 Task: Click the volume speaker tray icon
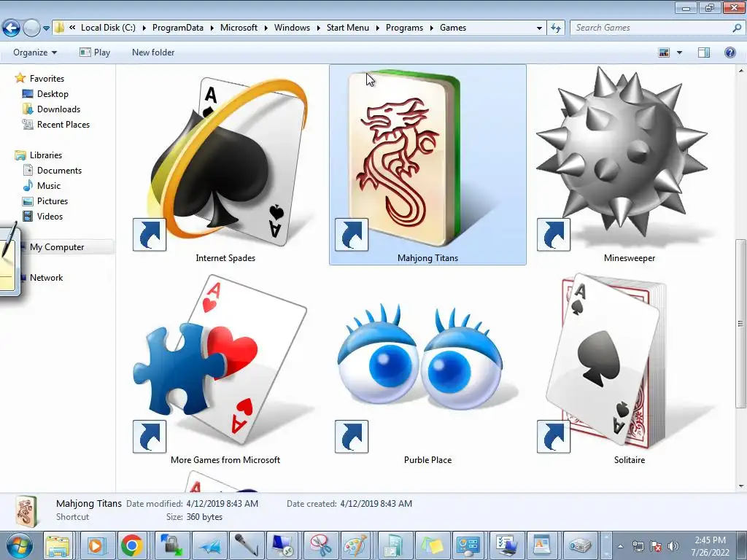tap(673, 546)
